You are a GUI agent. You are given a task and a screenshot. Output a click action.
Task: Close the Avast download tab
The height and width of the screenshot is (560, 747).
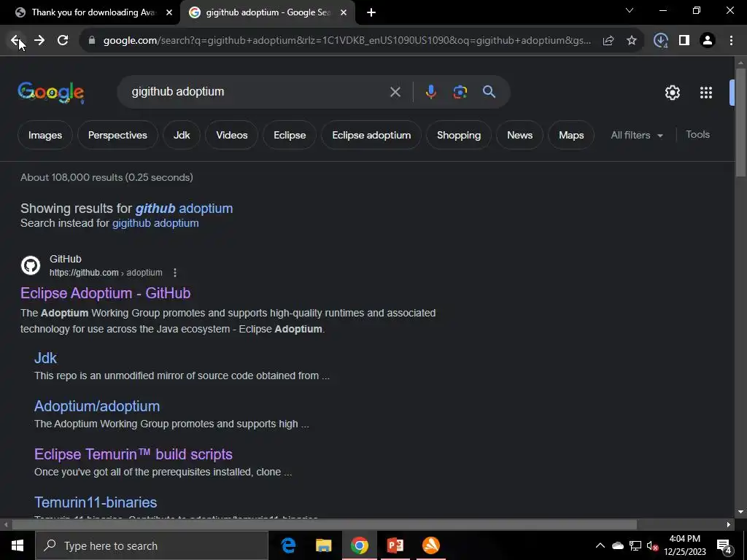pyautogui.click(x=169, y=12)
